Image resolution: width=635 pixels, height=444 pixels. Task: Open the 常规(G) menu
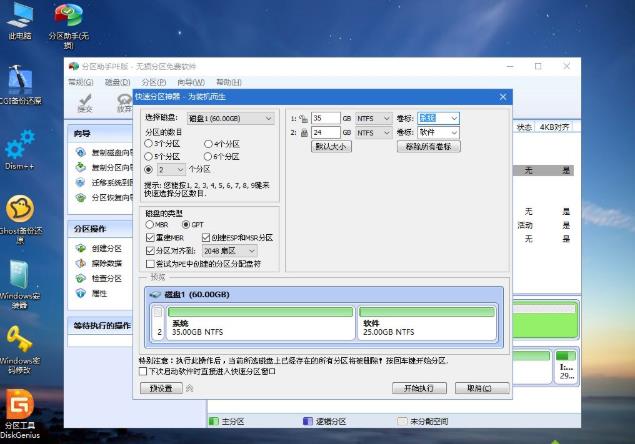click(x=81, y=82)
